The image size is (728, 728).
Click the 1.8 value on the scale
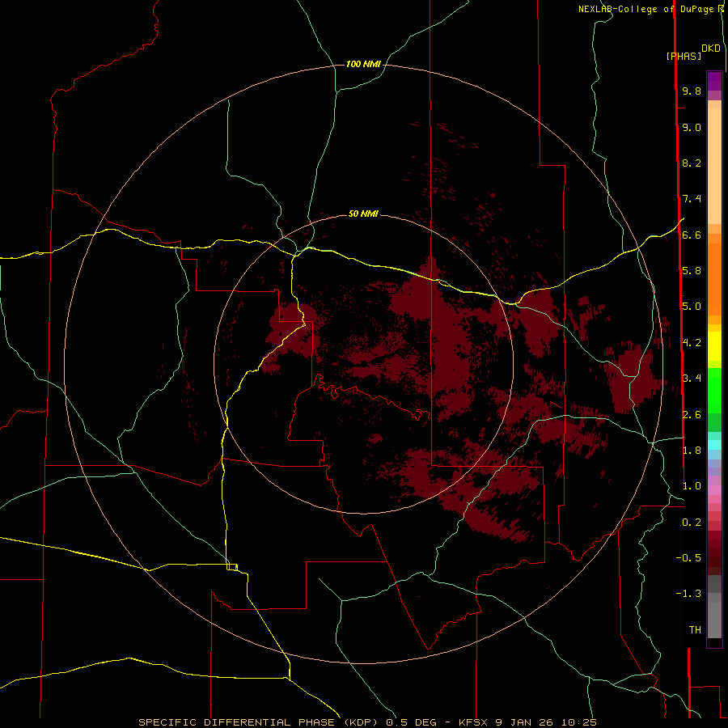(692, 451)
